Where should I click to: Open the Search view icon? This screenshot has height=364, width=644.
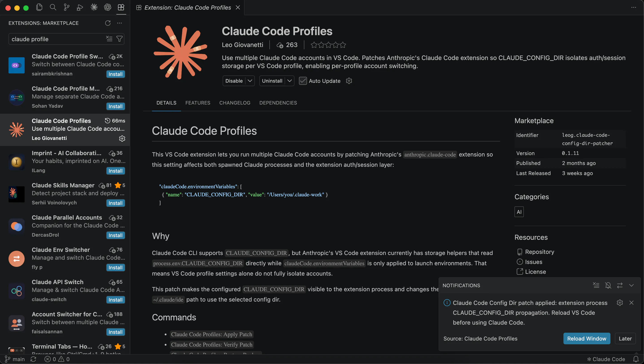(53, 8)
